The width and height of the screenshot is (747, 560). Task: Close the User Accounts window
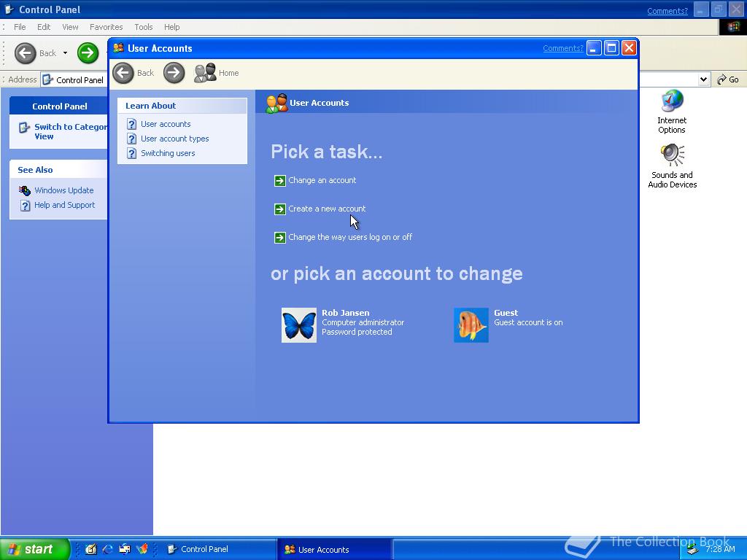click(629, 48)
